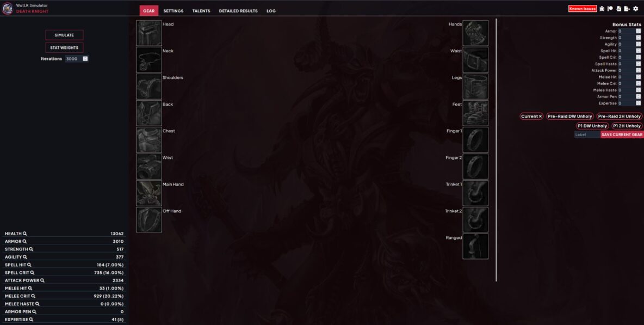The image size is (644, 325).
Task: Click the Iterations value stepper
Action: pyautogui.click(x=85, y=58)
